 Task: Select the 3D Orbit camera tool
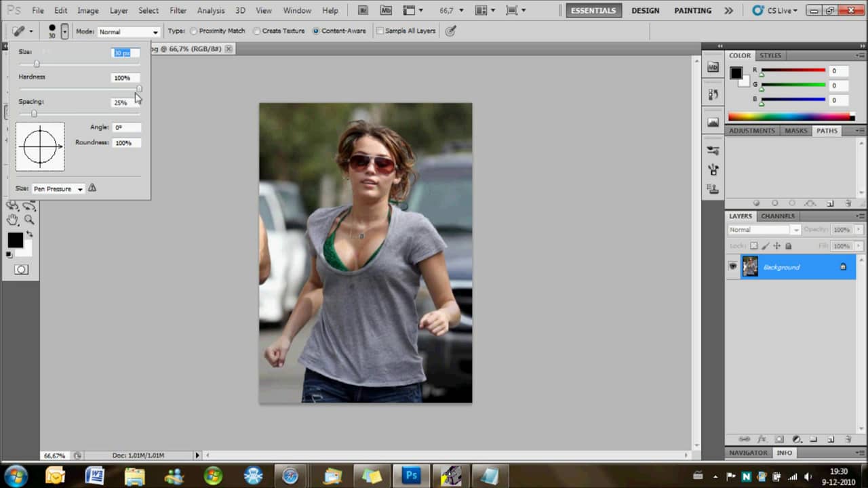click(29, 205)
